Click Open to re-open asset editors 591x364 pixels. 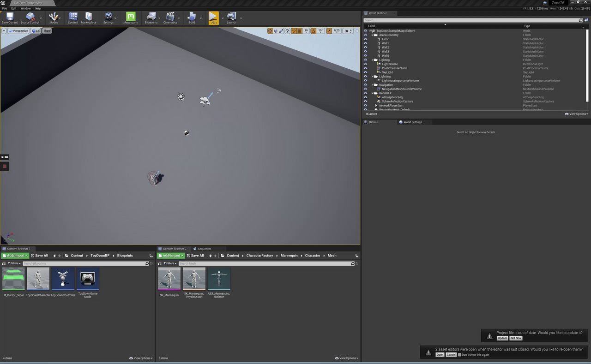pos(440,355)
